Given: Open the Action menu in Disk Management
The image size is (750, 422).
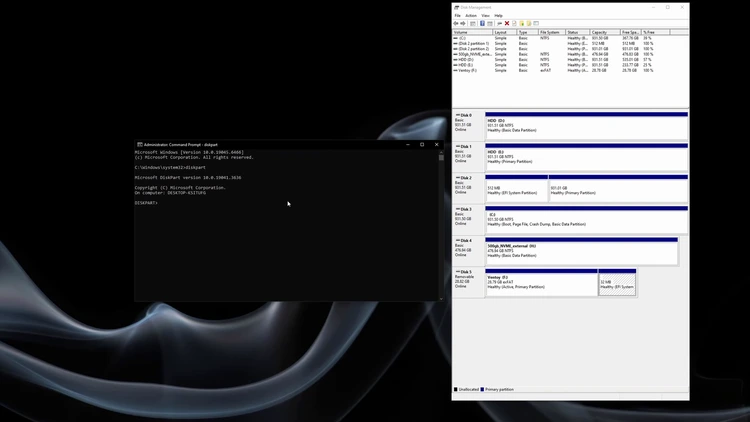Looking at the screenshot, I should 471,16.
